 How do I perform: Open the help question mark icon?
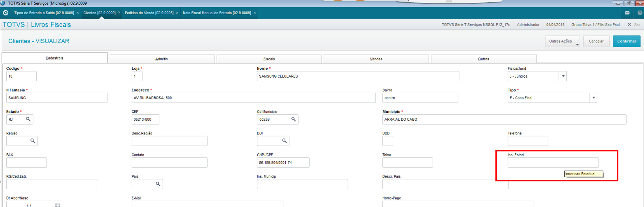pyautogui.click(x=640, y=13)
